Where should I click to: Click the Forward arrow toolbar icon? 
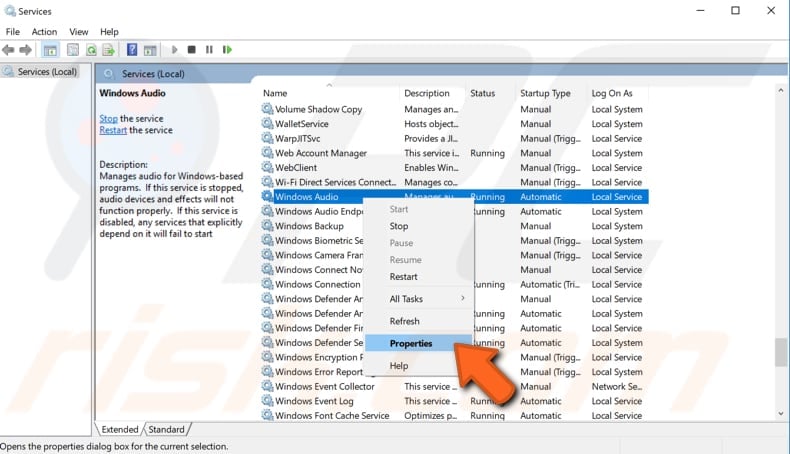click(x=25, y=50)
